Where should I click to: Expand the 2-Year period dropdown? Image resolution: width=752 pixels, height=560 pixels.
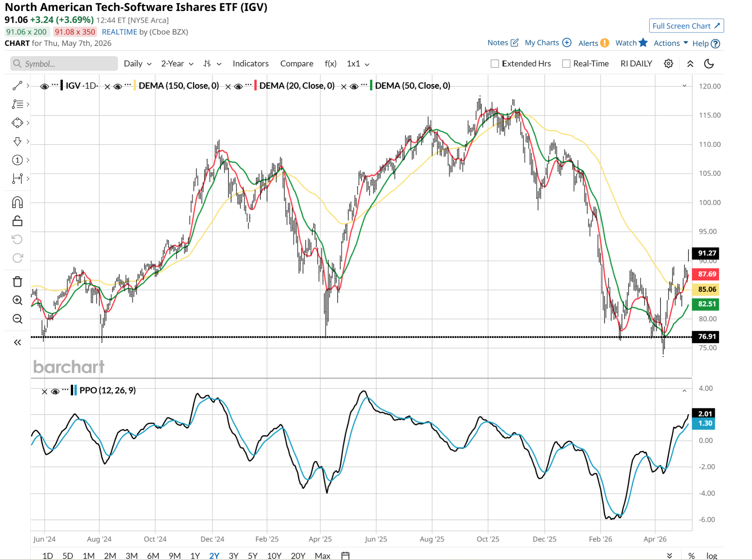[177, 64]
